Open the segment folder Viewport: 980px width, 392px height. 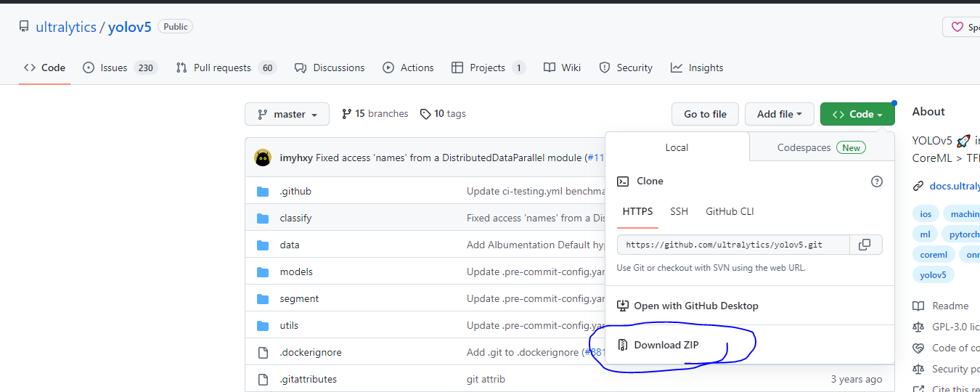pos(299,298)
